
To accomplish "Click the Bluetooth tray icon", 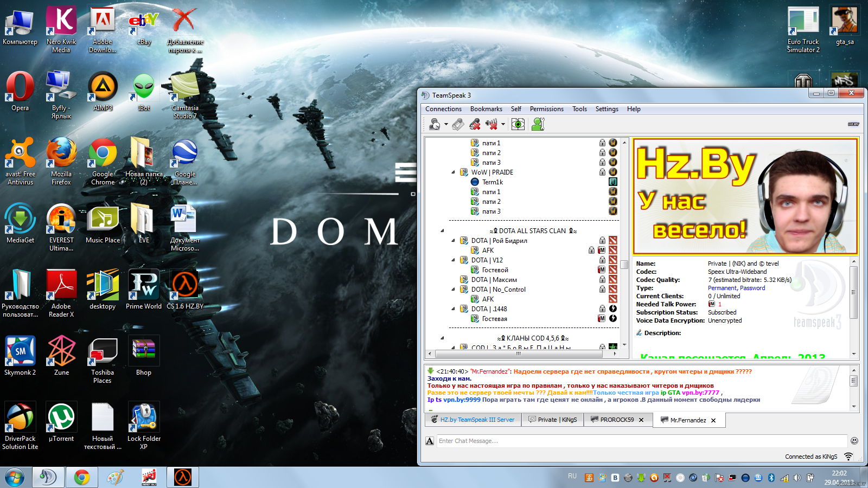I will [x=771, y=478].
